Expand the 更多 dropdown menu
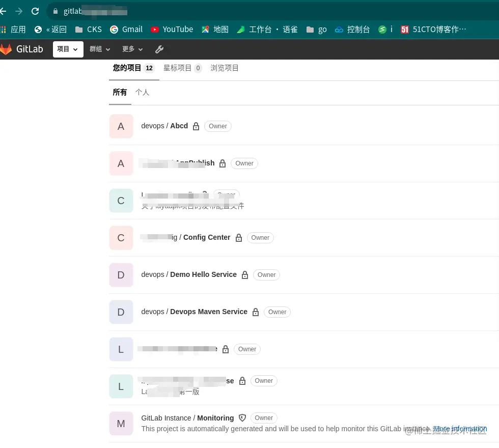This screenshot has height=448, width=499. (x=132, y=49)
